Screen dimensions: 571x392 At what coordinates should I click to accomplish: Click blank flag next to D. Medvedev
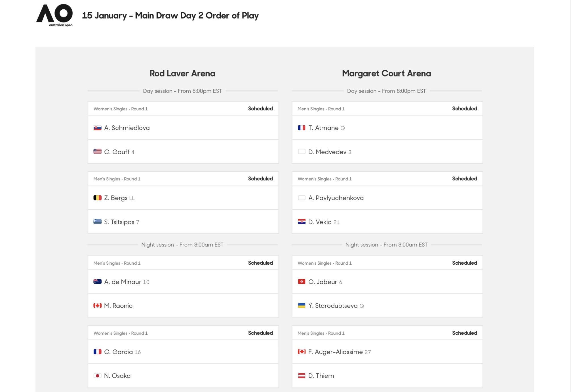click(x=302, y=151)
